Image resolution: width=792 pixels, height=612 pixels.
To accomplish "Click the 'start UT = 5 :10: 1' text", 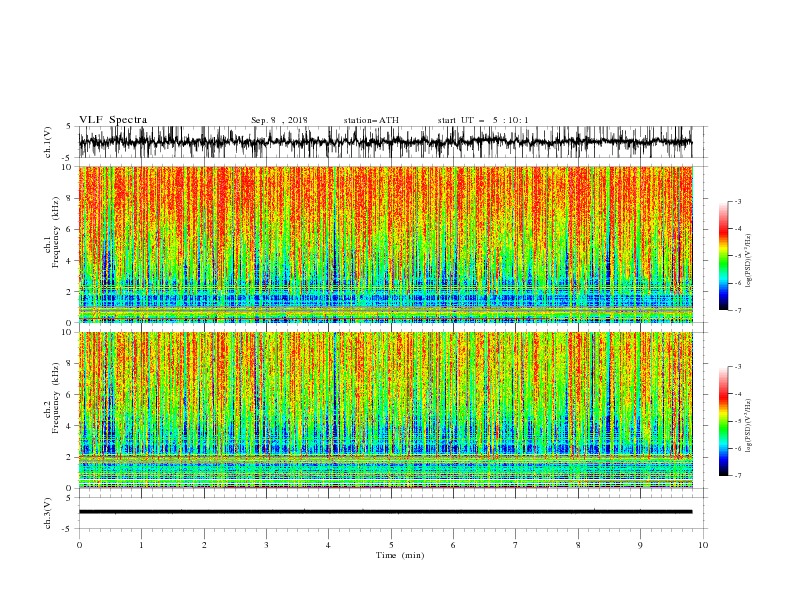I will tap(483, 120).
